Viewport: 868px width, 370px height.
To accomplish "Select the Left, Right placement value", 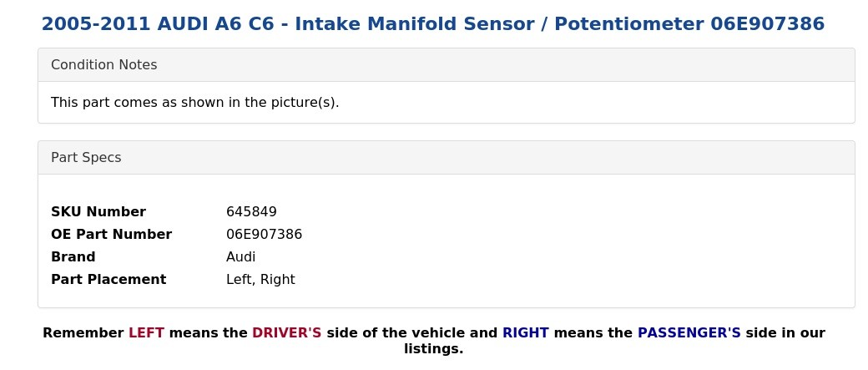I will click(260, 279).
